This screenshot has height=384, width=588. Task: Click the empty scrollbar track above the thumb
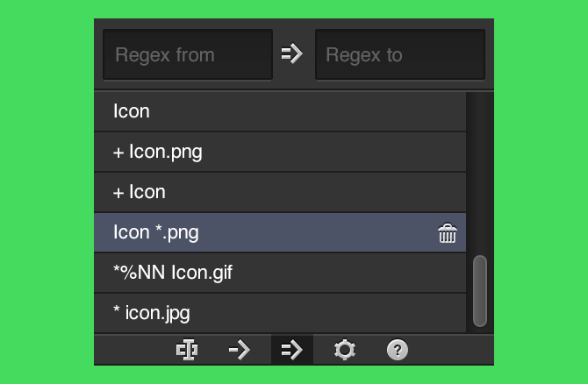[479, 175]
